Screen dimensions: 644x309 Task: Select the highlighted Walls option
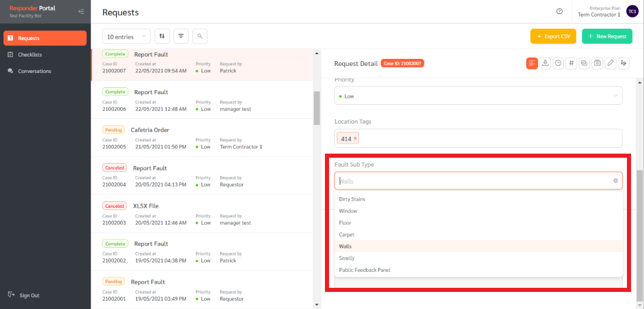tap(479, 246)
